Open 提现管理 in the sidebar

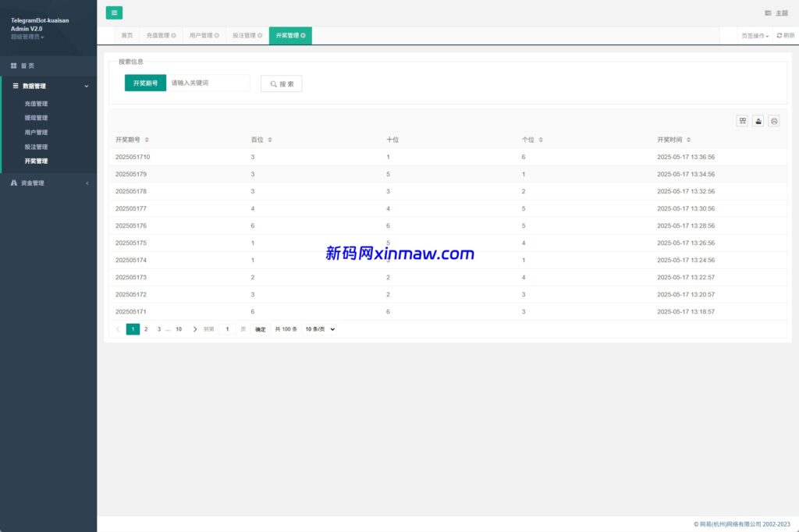tap(36, 118)
